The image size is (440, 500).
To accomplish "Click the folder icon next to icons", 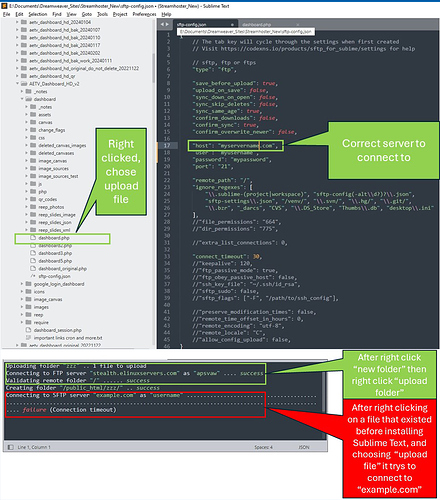I will coord(28,291).
